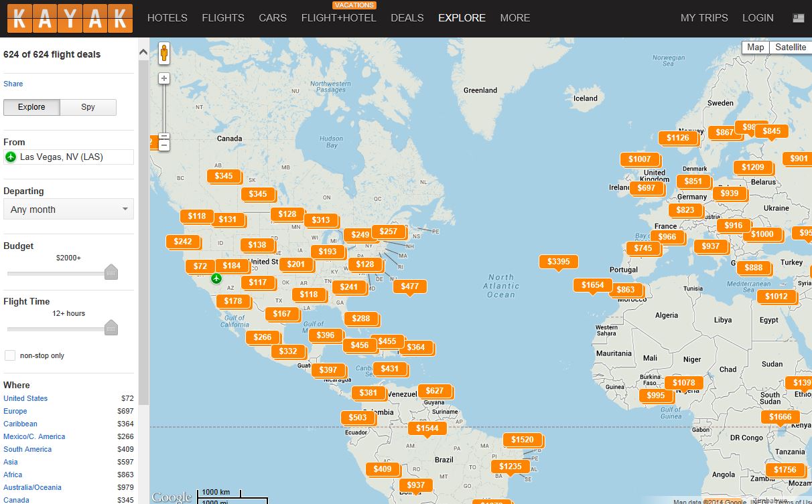Viewport: 812px width, 504px height.
Task: Click the $1209 price marker
Action: (752, 167)
